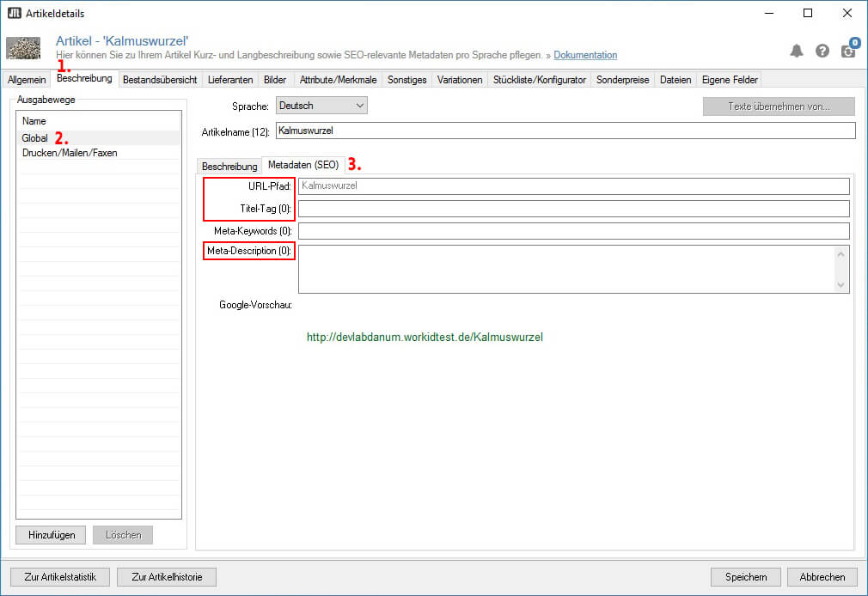Click the Meta-Keywords input field

pyautogui.click(x=573, y=231)
